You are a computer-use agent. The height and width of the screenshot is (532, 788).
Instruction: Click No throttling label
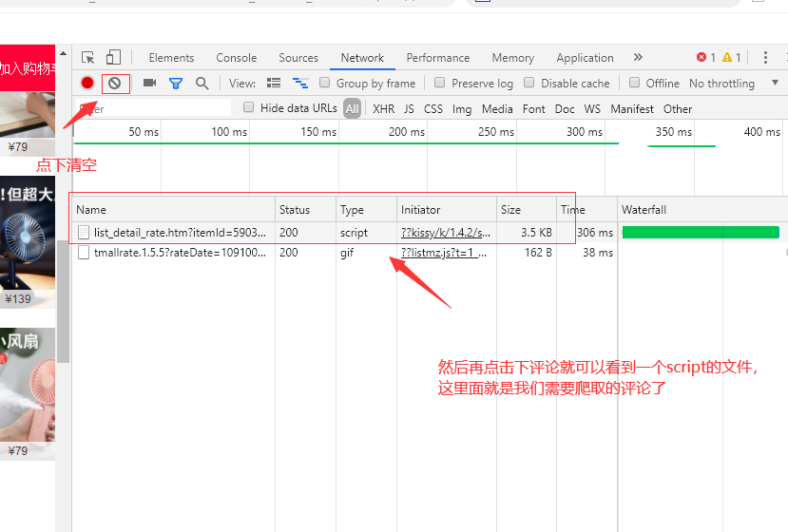721,84
